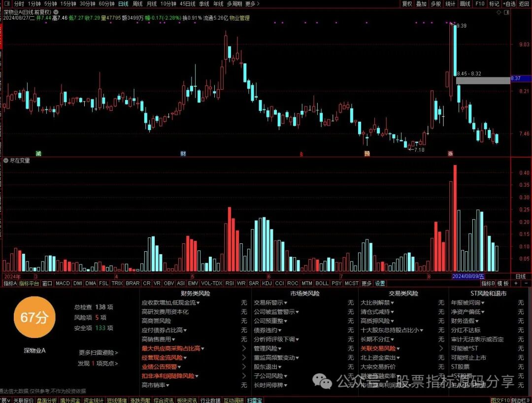Add stock via +自选 button
The width and height of the screenshot is (532, 403).
click(509, 4)
